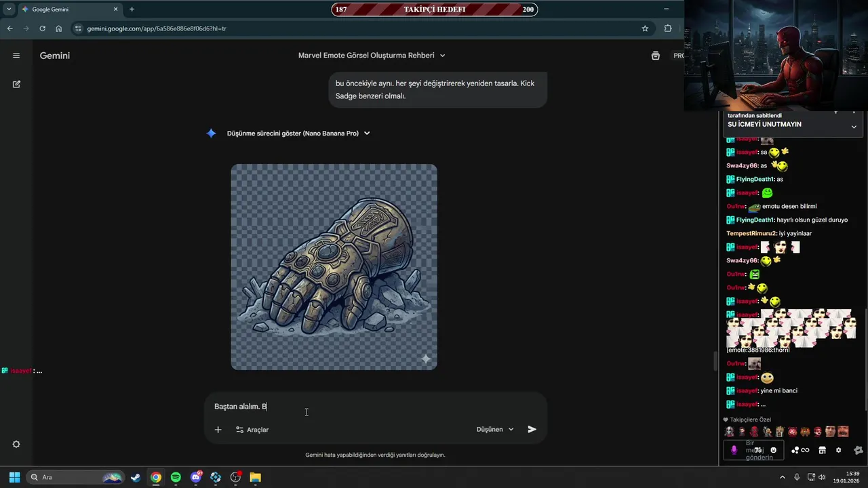868x488 pixels.
Task: Click the Windows taskbar search box
Action: pos(75,477)
